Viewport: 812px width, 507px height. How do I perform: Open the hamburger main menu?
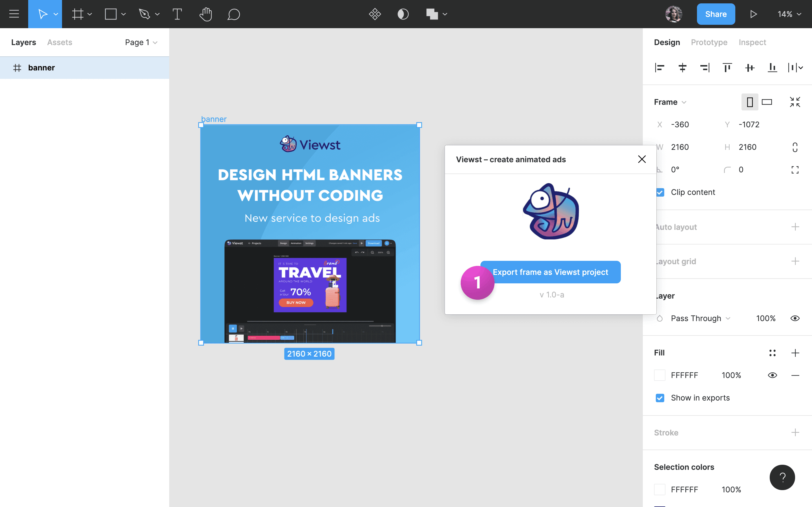click(14, 14)
